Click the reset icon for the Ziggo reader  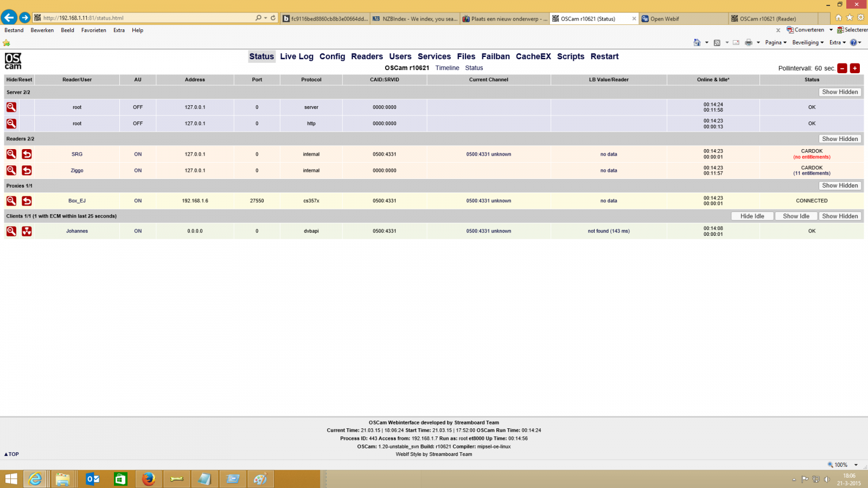[27, 170]
